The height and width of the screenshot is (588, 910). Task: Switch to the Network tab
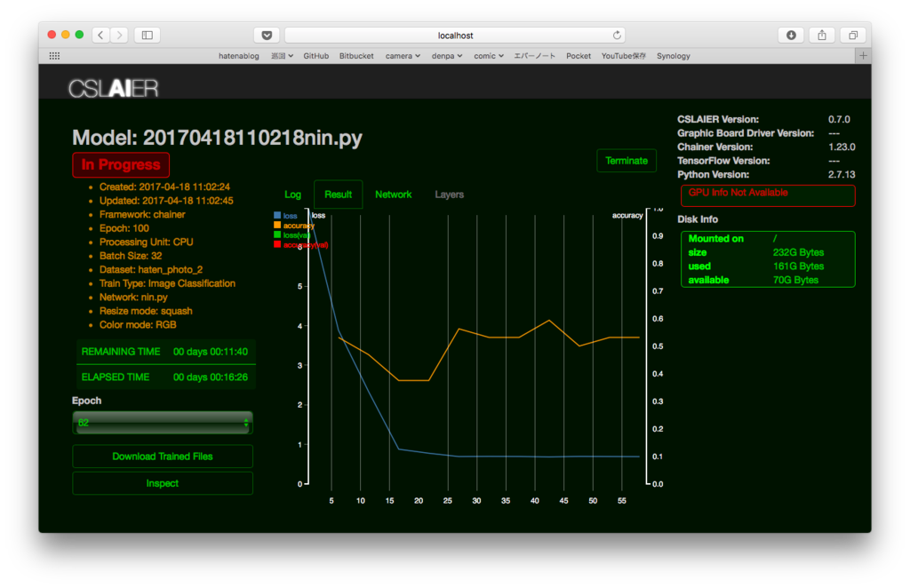click(393, 195)
